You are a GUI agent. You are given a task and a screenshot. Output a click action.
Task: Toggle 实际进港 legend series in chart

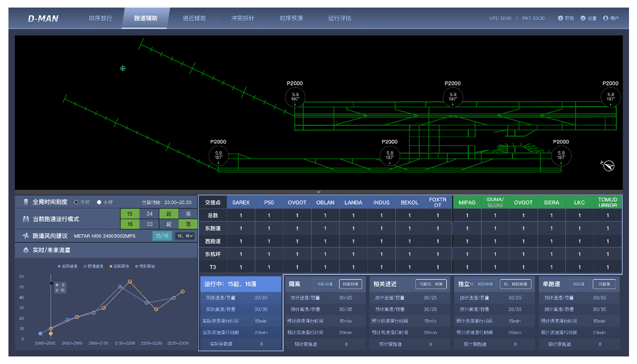click(x=67, y=266)
